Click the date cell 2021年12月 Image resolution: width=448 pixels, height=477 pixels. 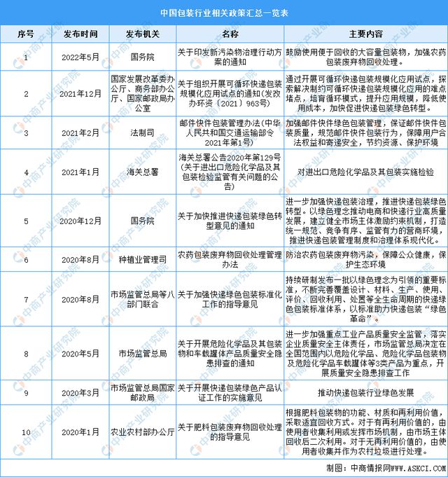click(x=80, y=94)
